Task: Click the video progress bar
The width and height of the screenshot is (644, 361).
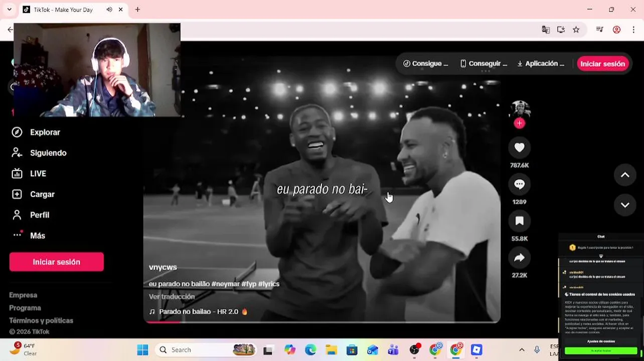Action: click(321, 322)
